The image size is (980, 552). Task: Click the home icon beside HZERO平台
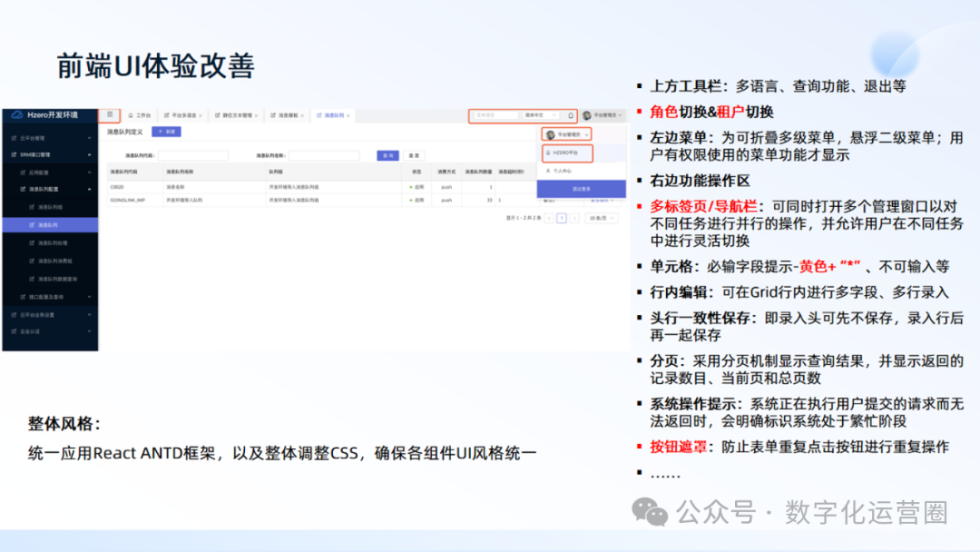(x=548, y=153)
